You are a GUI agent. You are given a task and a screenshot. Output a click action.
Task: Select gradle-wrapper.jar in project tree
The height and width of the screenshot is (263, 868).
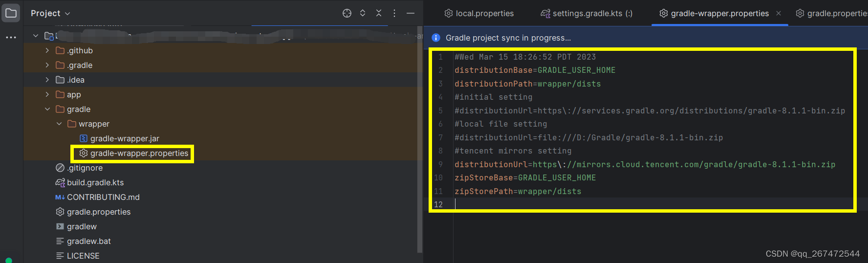click(x=125, y=138)
